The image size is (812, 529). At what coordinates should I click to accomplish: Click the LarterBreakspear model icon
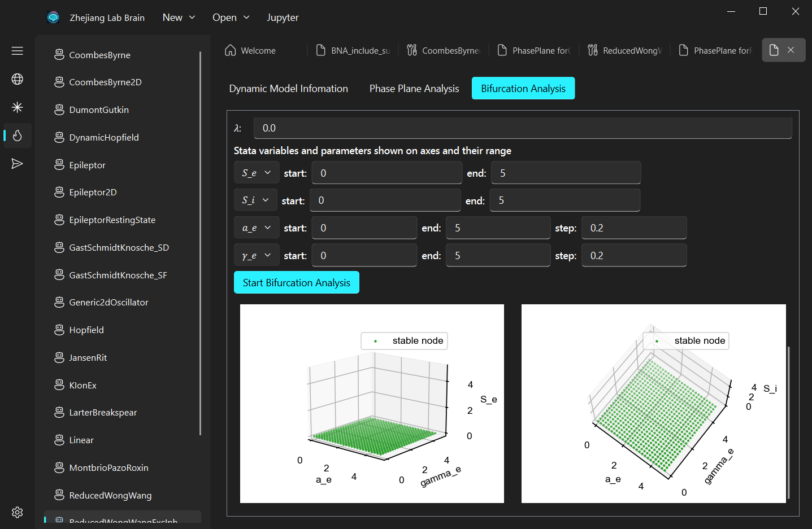(59, 413)
